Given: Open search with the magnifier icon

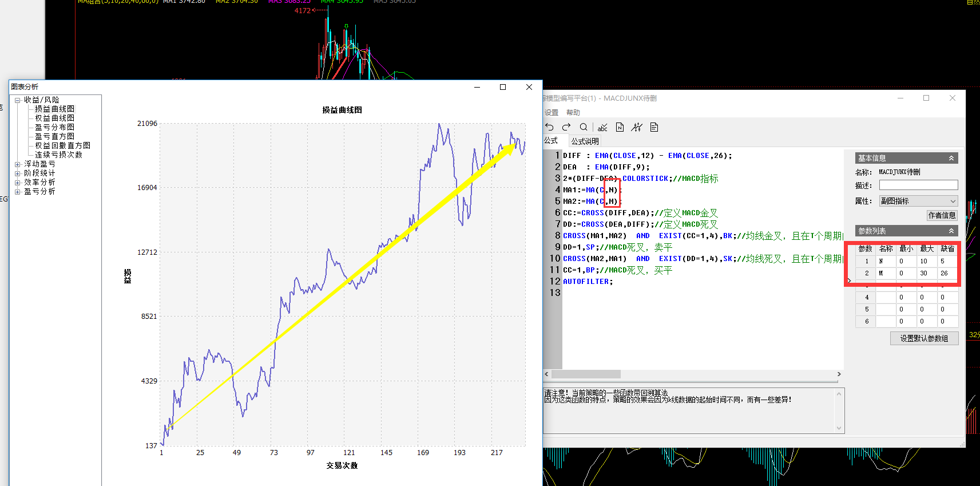Looking at the screenshot, I should click(x=584, y=127).
